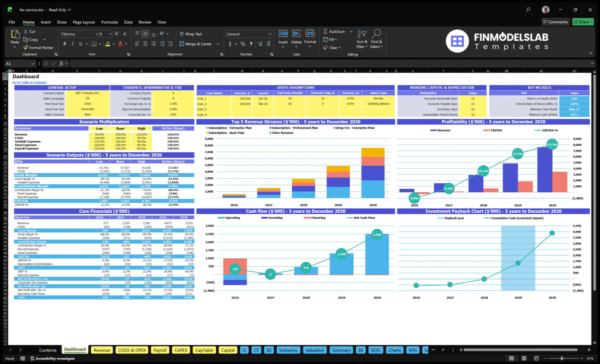The image size is (600, 364).
Task: Align cell text right
Action: [x=153, y=44]
